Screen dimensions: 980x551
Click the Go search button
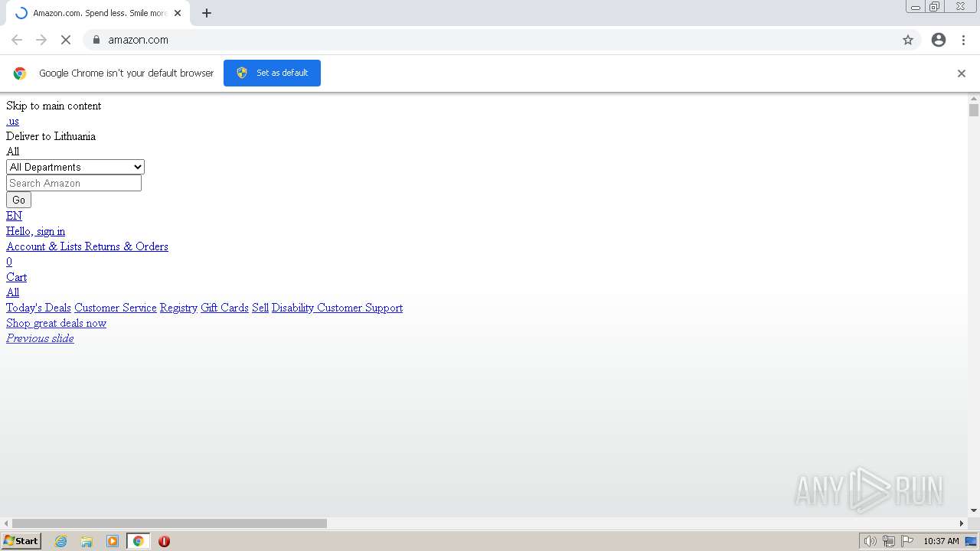pyautogui.click(x=18, y=200)
